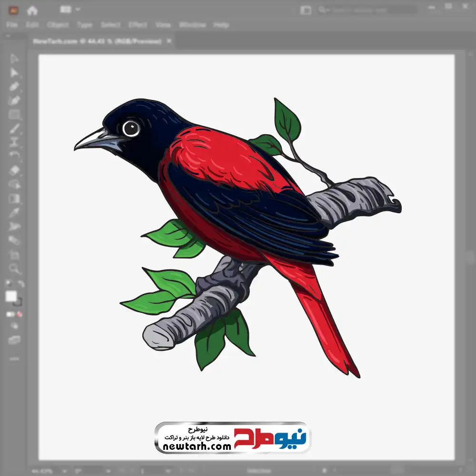Choose the Eyedropper tool
Screen dimensions: 476x476
click(x=14, y=212)
